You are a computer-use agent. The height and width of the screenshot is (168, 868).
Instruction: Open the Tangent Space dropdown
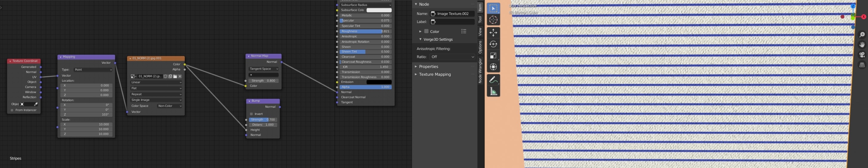(x=263, y=69)
